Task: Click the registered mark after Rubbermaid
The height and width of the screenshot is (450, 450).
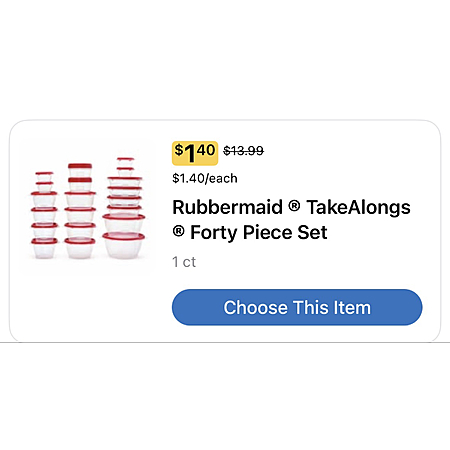Action: (294, 206)
